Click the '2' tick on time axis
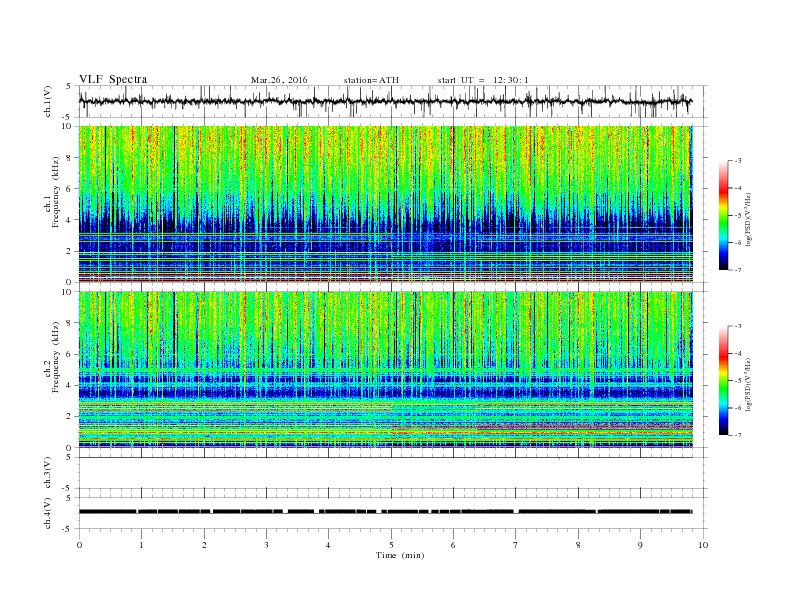 point(204,545)
